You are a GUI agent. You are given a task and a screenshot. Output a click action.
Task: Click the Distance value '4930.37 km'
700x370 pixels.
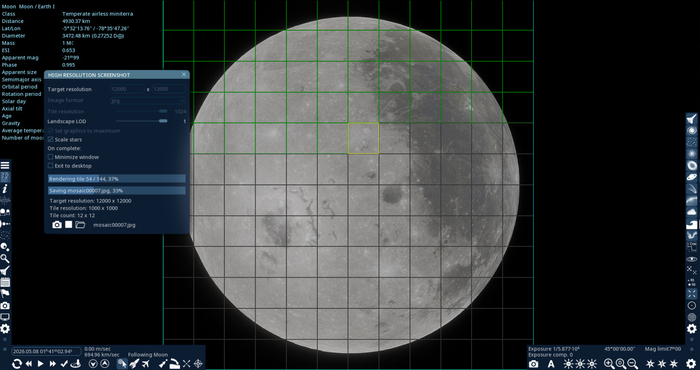pos(76,21)
